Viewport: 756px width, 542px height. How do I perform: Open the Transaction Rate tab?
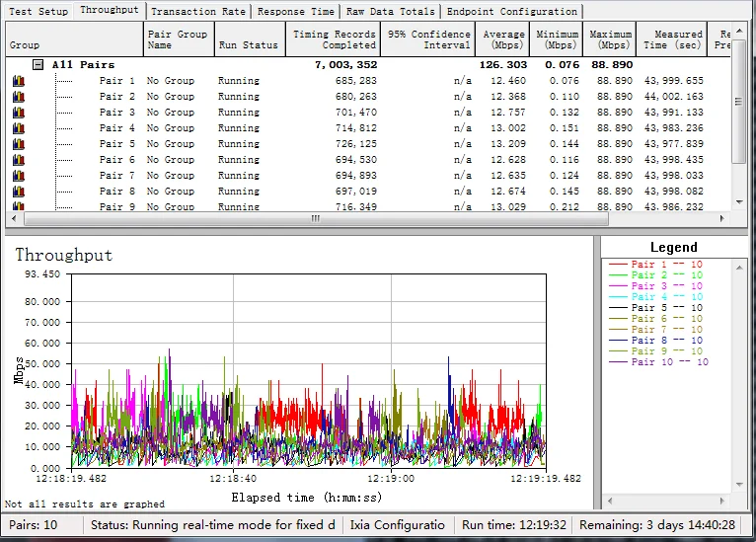(198, 12)
